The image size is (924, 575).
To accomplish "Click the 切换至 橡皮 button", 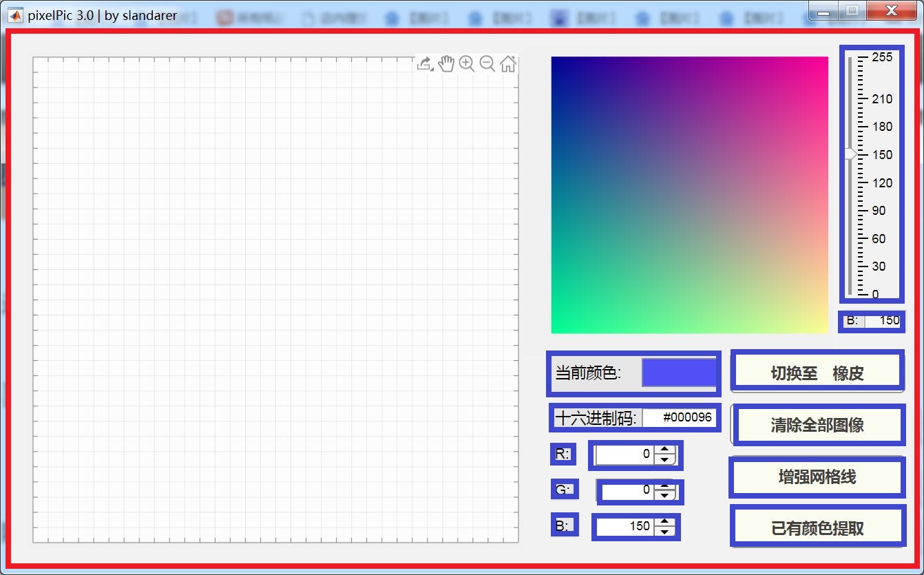I will tap(817, 373).
